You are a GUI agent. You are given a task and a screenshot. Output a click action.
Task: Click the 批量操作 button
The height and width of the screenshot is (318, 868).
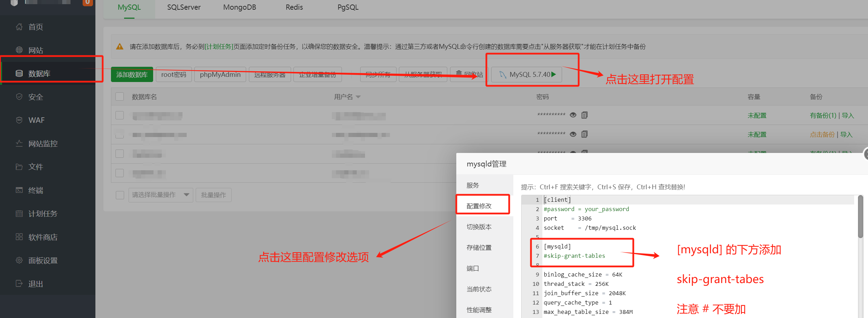(x=214, y=195)
